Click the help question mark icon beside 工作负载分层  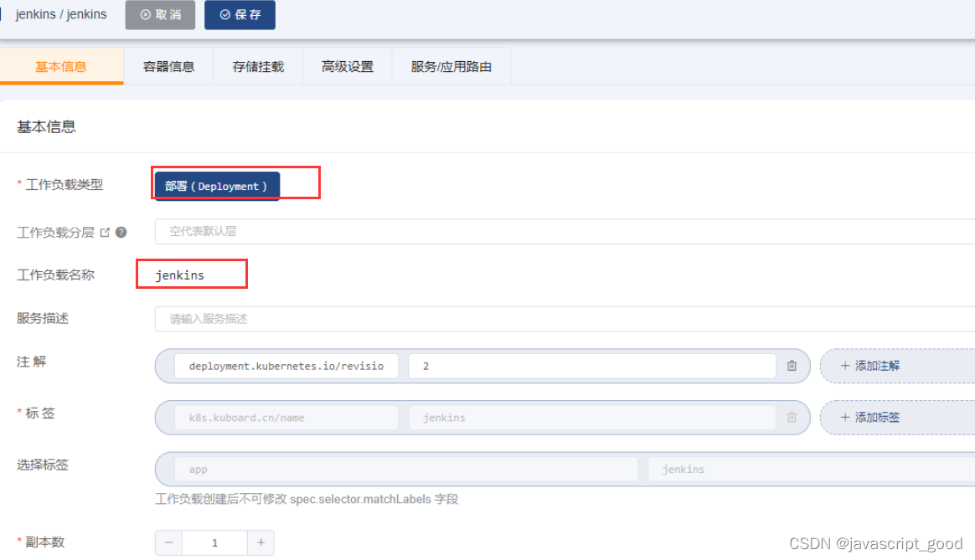pyautogui.click(x=121, y=233)
